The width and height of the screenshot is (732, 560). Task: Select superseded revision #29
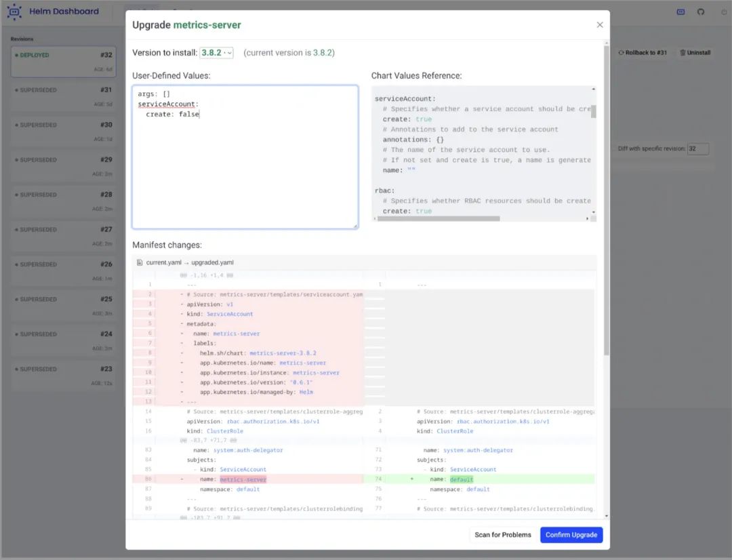coord(64,166)
